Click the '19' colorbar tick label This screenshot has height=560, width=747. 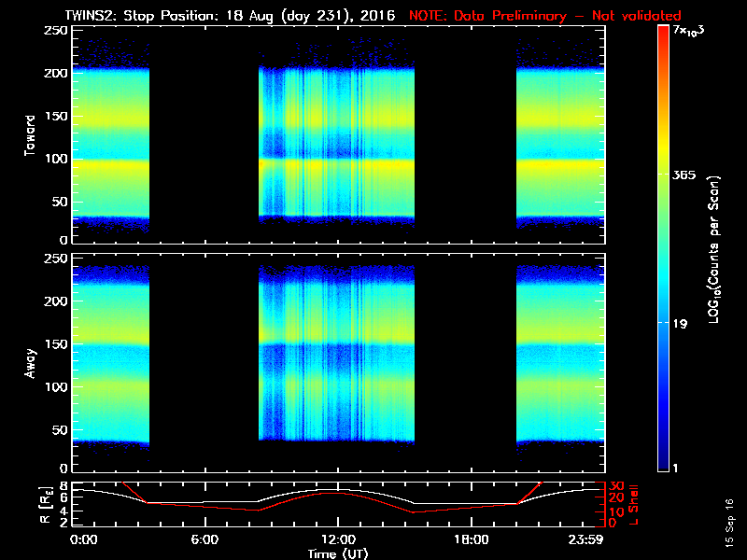coord(682,324)
